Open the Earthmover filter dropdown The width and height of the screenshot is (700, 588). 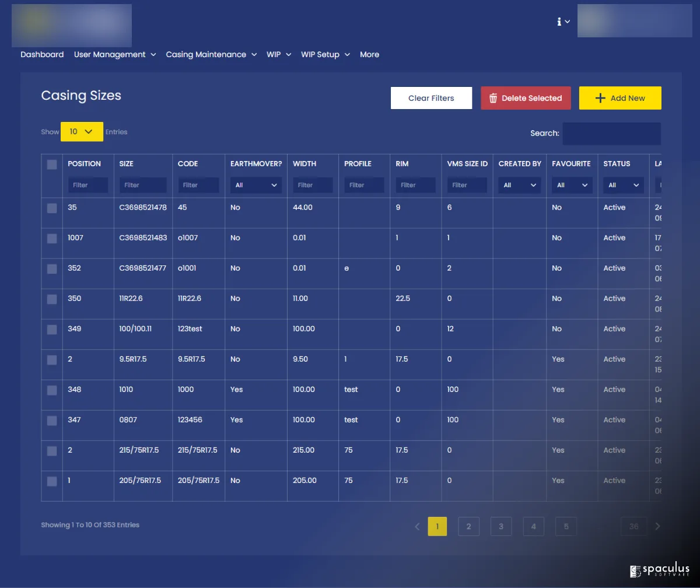tap(256, 185)
